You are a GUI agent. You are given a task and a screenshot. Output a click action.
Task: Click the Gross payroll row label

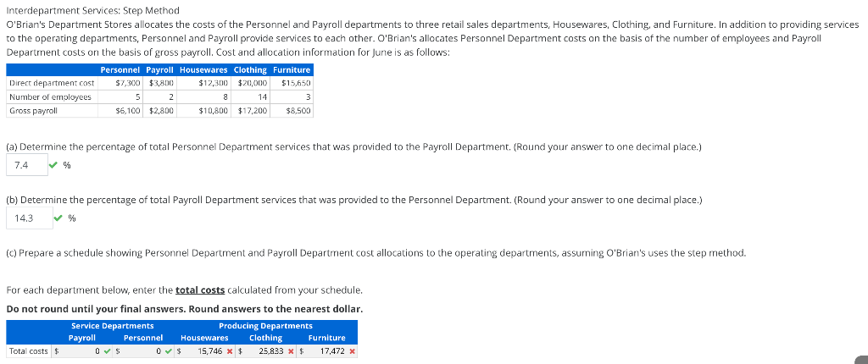(x=34, y=111)
